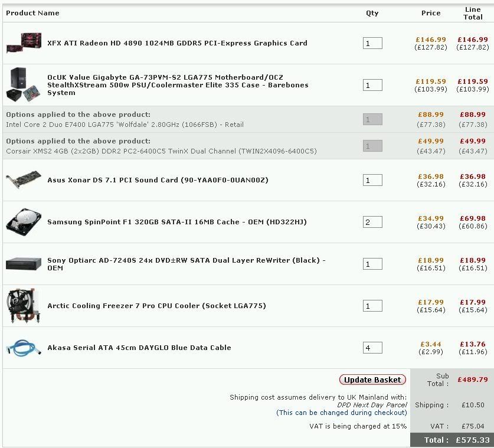Click Akasa Serial ATA DAYGLO cable title
The image size is (494, 448).
tap(139, 348)
